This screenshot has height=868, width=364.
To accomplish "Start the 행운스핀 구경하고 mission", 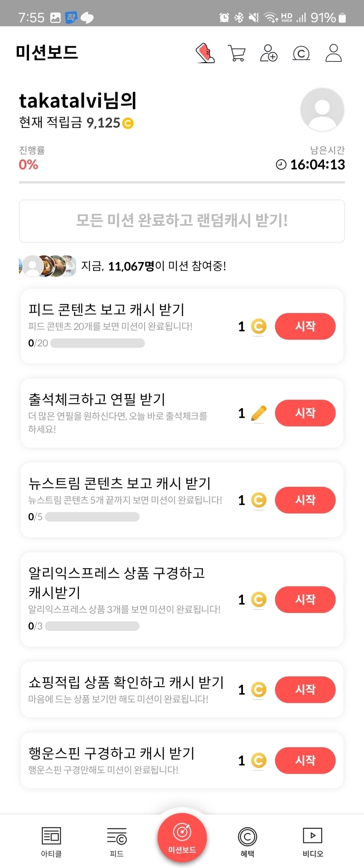I will pos(305,760).
